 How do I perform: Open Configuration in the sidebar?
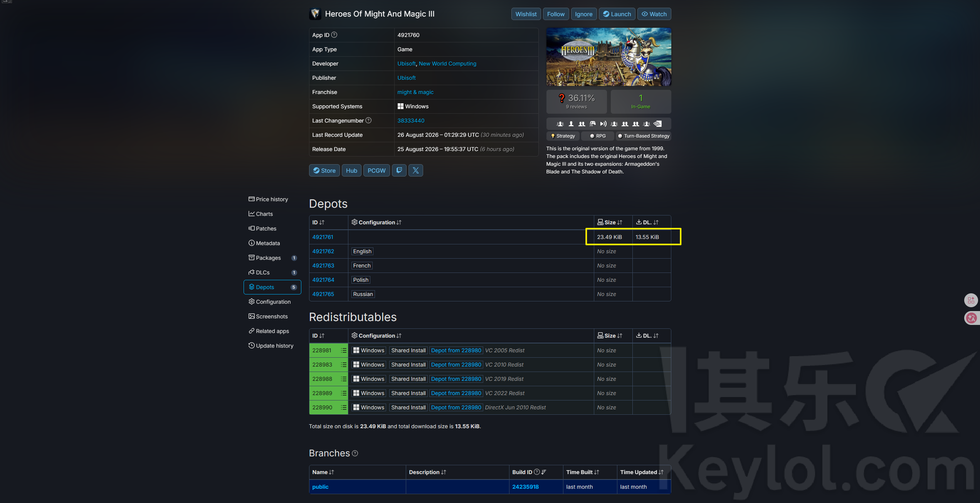[272, 302]
